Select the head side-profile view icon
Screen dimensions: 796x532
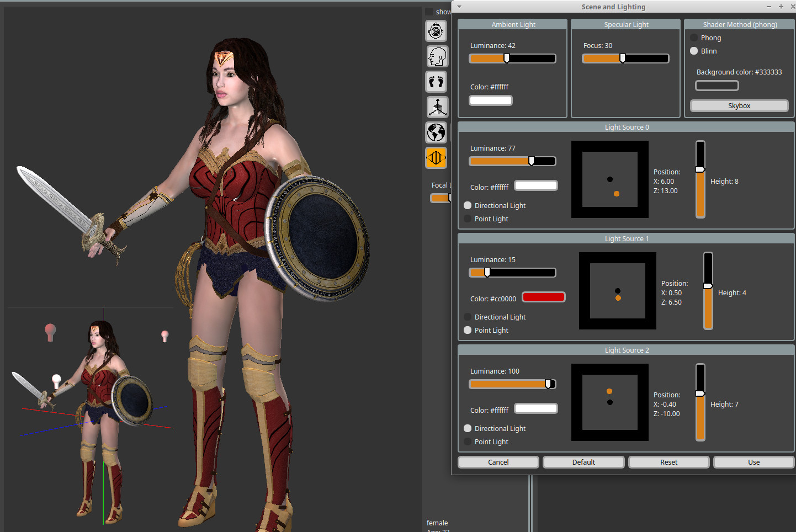[x=436, y=56]
